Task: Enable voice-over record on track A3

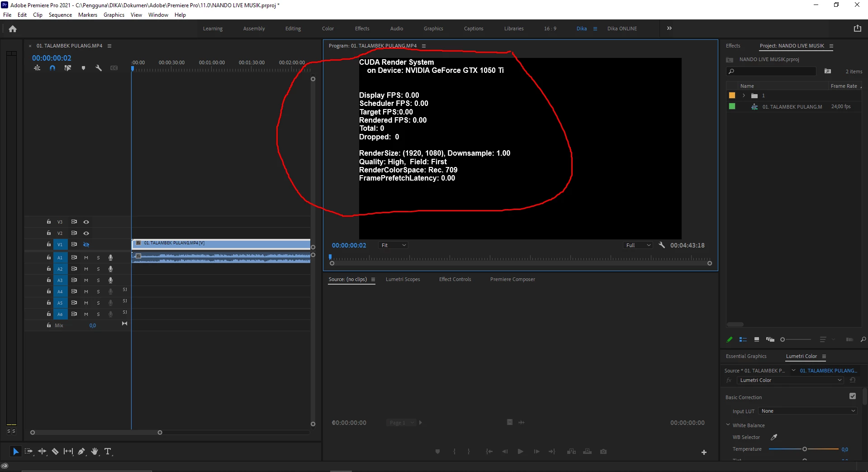Action: click(x=110, y=280)
